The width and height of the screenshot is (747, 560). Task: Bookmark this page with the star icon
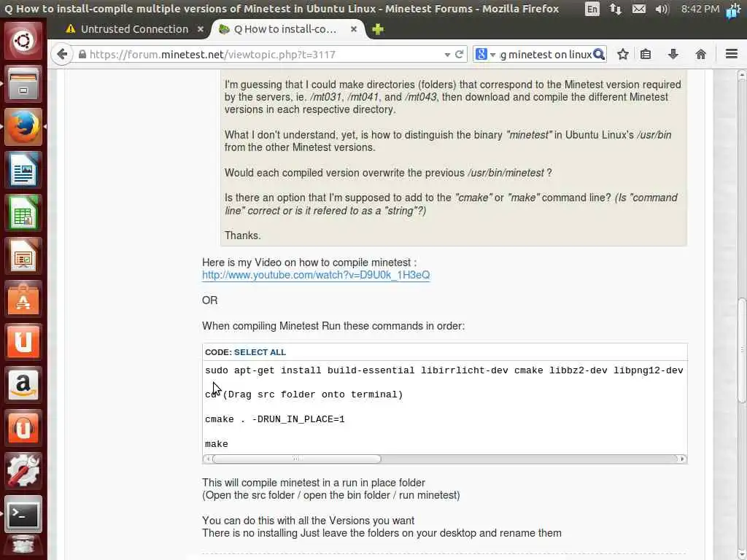tap(623, 54)
